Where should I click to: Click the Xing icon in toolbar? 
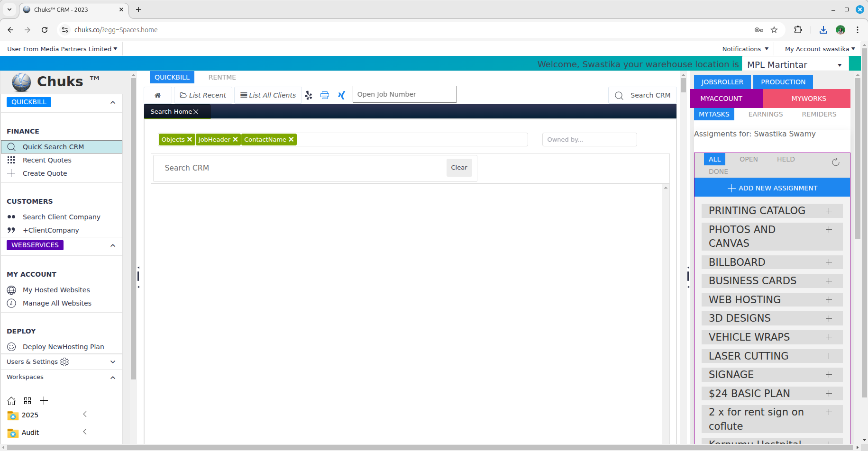point(341,95)
